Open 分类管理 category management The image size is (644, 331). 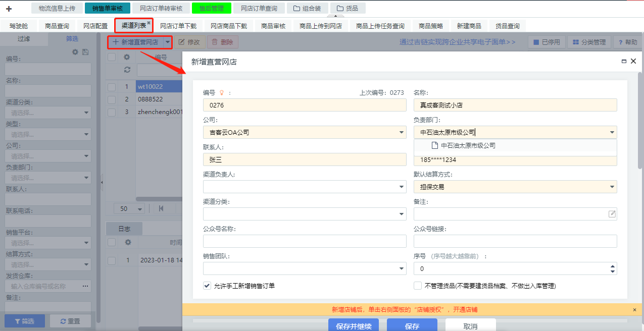pos(589,42)
